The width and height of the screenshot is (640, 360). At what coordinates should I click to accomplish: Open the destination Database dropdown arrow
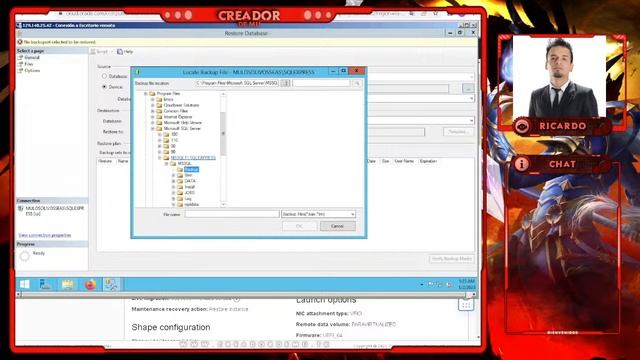(472, 121)
